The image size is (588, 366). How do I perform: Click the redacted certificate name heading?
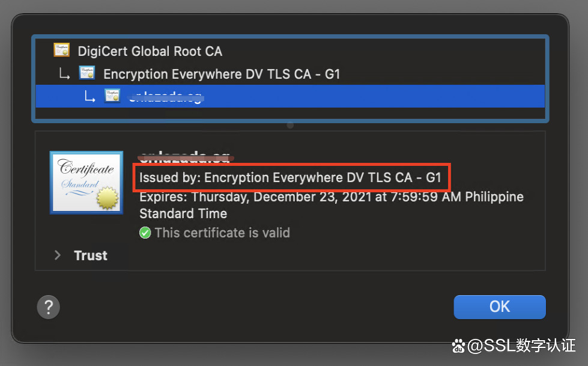tap(186, 156)
